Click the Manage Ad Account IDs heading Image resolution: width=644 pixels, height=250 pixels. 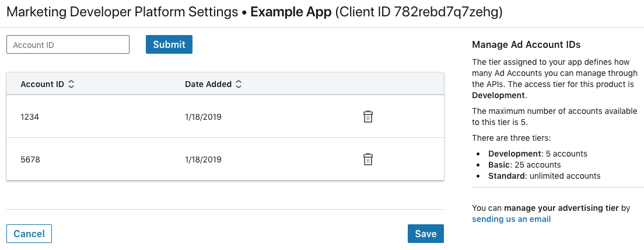point(526,44)
